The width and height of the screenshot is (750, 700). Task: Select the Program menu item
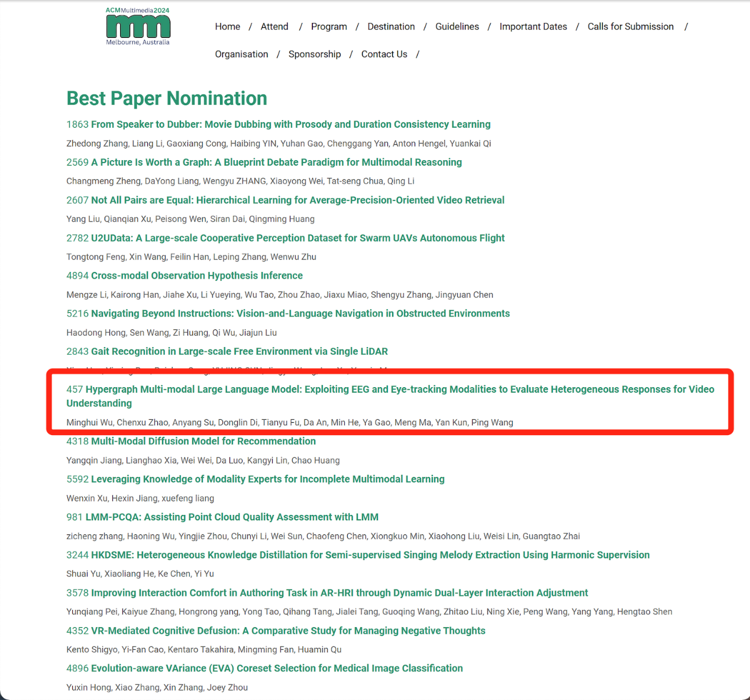click(329, 27)
